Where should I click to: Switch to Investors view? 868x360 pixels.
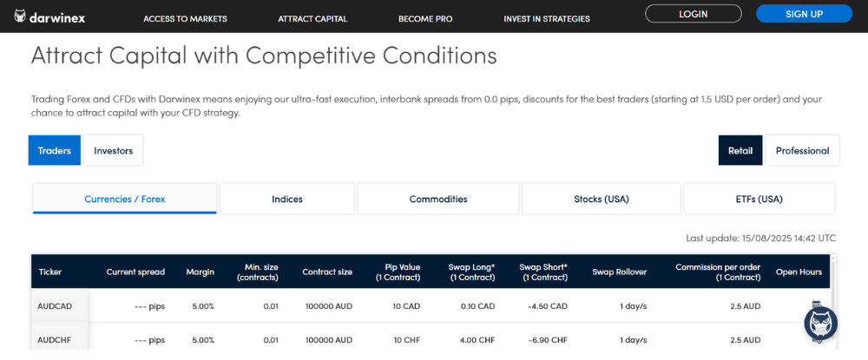113,150
